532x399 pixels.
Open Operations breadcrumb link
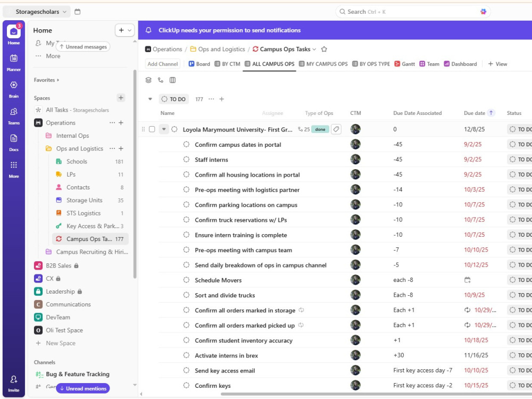[163, 49]
